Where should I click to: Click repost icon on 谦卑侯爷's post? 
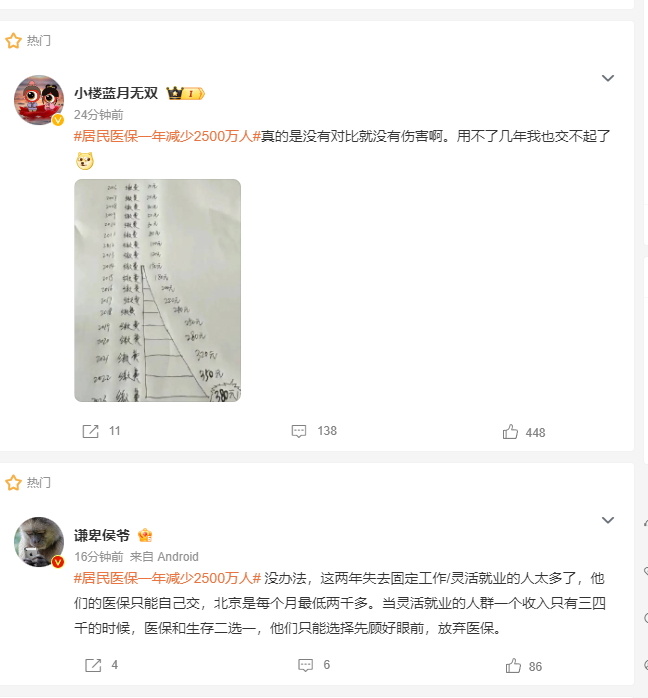coord(93,665)
